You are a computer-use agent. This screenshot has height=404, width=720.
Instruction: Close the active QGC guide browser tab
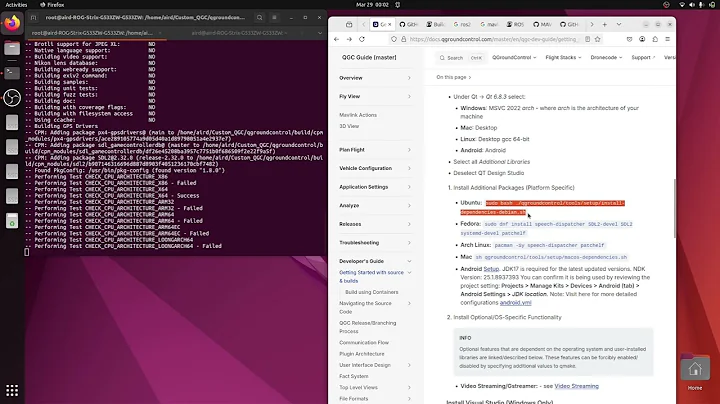(x=389, y=24)
